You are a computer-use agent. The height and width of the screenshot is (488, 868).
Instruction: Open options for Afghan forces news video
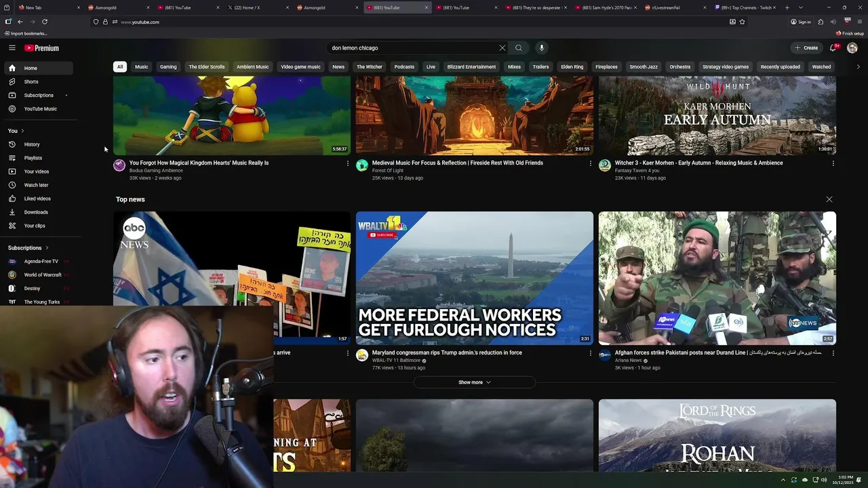point(833,353)
